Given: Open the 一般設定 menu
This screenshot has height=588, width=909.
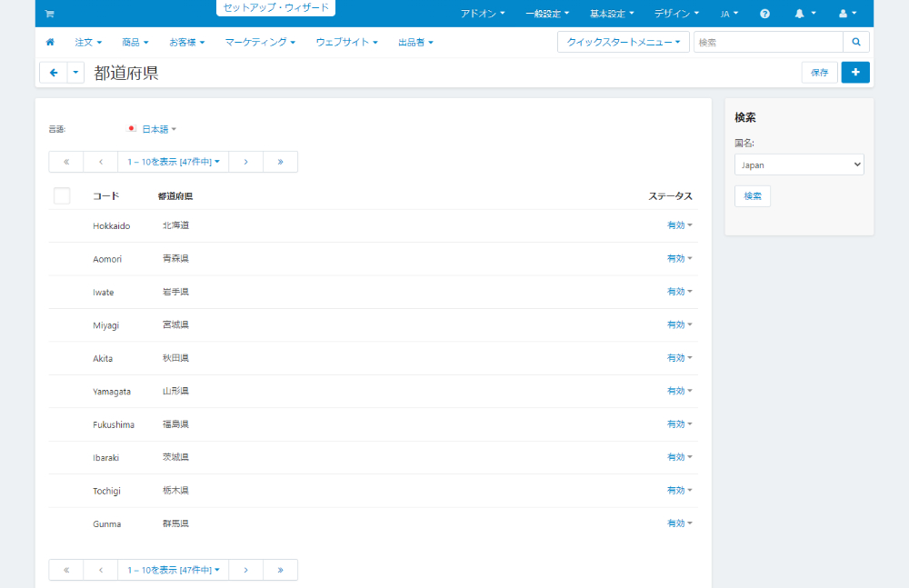Looking at the screenshot, I should (547, 14).
